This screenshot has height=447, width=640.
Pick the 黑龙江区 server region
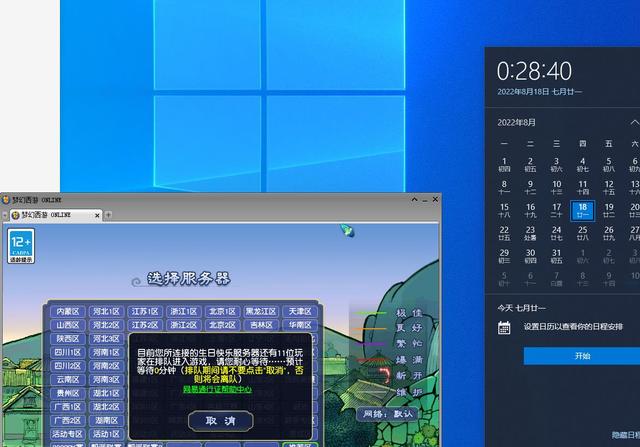pyautogui.click(x=261, y=311)
